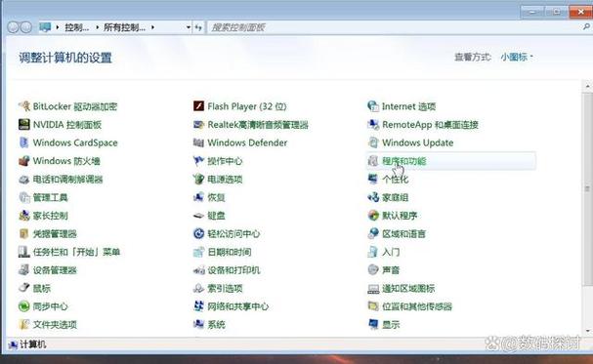Screen dimensions: 593x364
Task: Click the 控制... breadcrumb segment
Action: [x=77, y=27]
